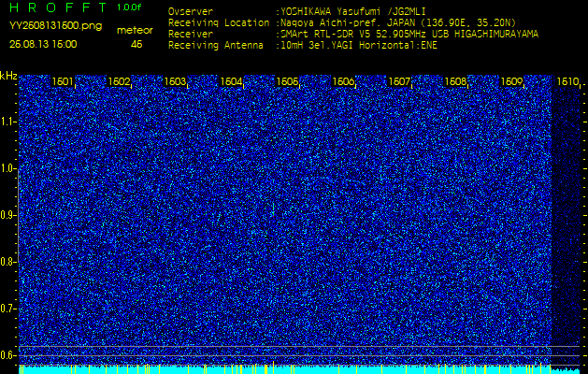Click the 1.1 frequency axis label

[7, 122]
